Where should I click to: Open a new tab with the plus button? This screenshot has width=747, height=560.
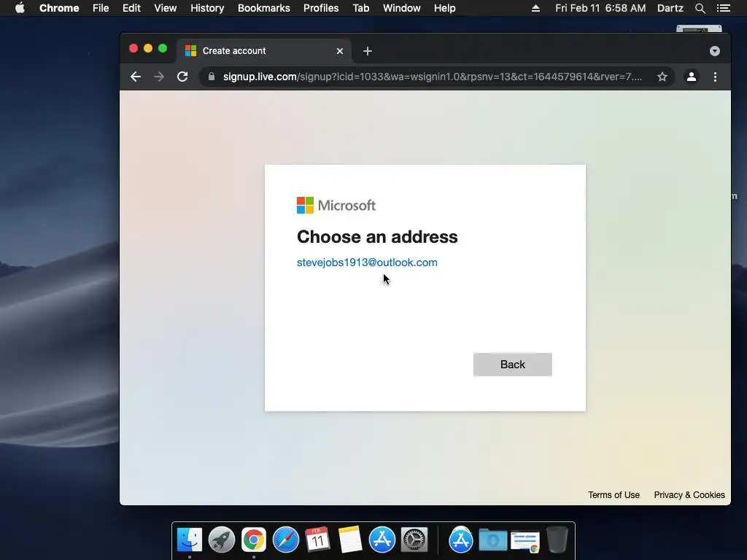[x=368, y=51]
